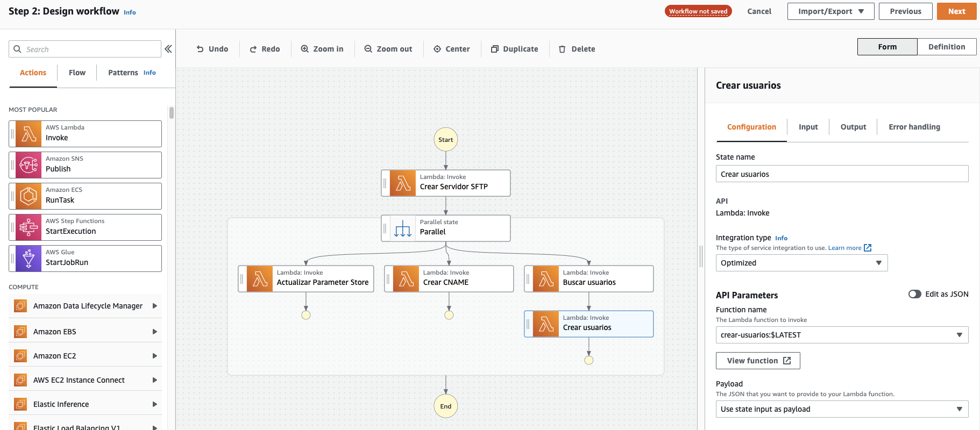
Task: Open the Output tab
Action: point(853,127)
